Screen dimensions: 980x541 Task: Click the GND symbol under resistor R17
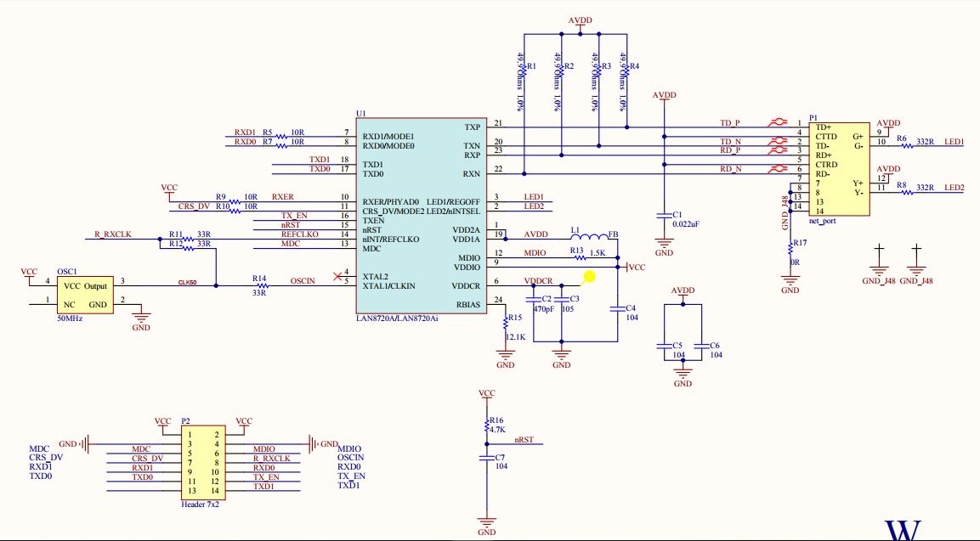point(790,282)
